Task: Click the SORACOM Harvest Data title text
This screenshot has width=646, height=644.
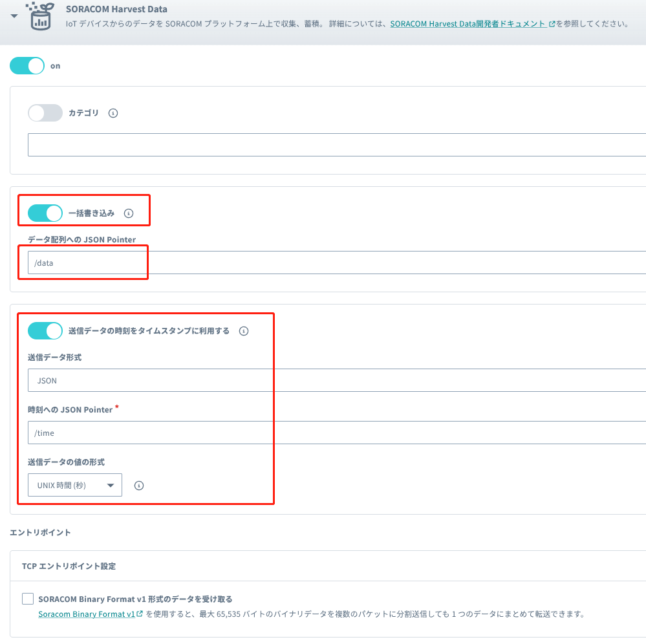Action: click(x=116, y=9)
